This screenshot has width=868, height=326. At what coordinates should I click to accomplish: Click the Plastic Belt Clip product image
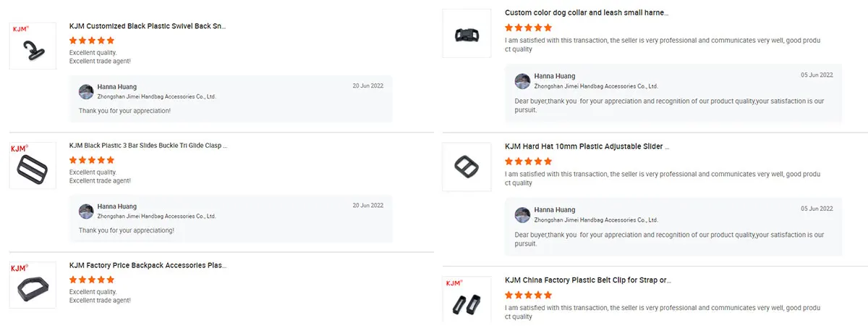coord(465,298)
